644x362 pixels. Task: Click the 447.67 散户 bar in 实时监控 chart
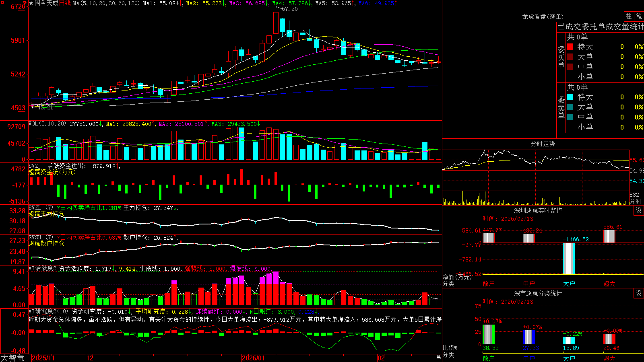[x=489, y=238]
